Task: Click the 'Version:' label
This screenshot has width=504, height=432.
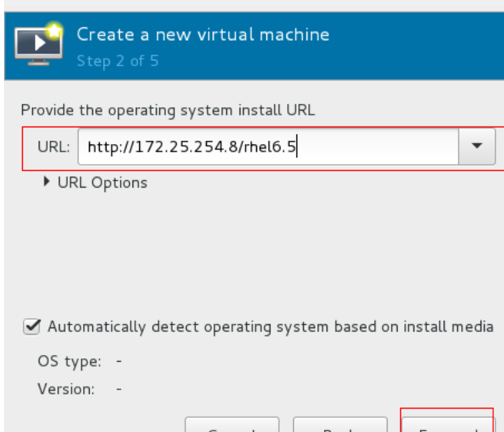Action: (x=66, y=389)
